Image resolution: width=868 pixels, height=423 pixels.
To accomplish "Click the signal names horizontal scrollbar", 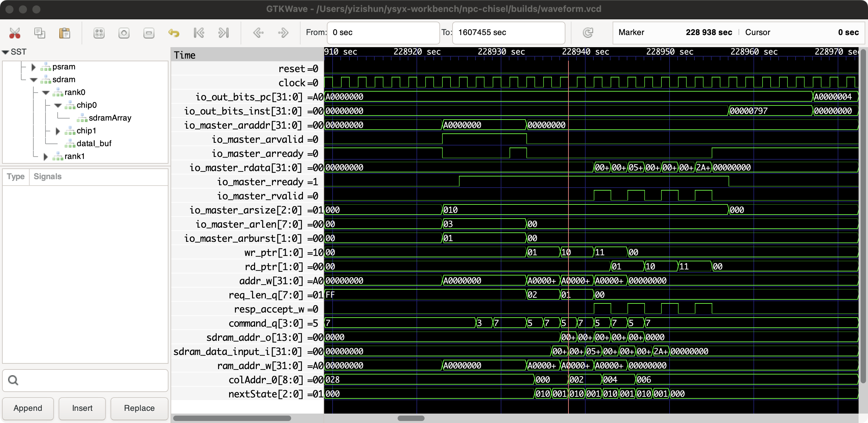I will (232, 418).
